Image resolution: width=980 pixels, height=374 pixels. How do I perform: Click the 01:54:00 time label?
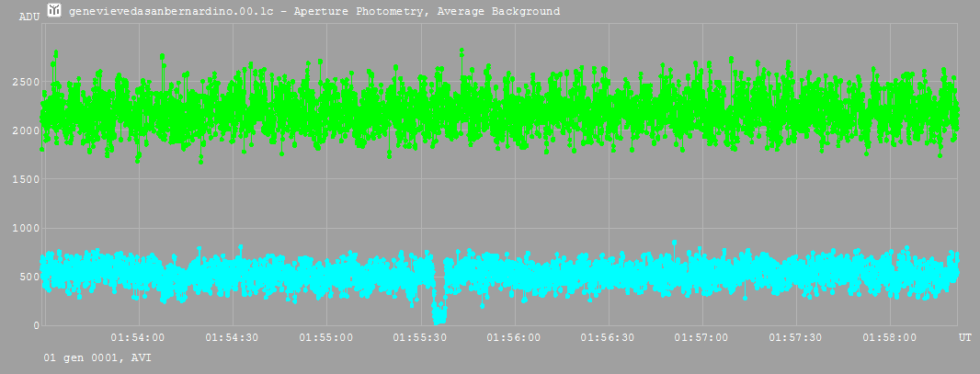click(138, 338)
